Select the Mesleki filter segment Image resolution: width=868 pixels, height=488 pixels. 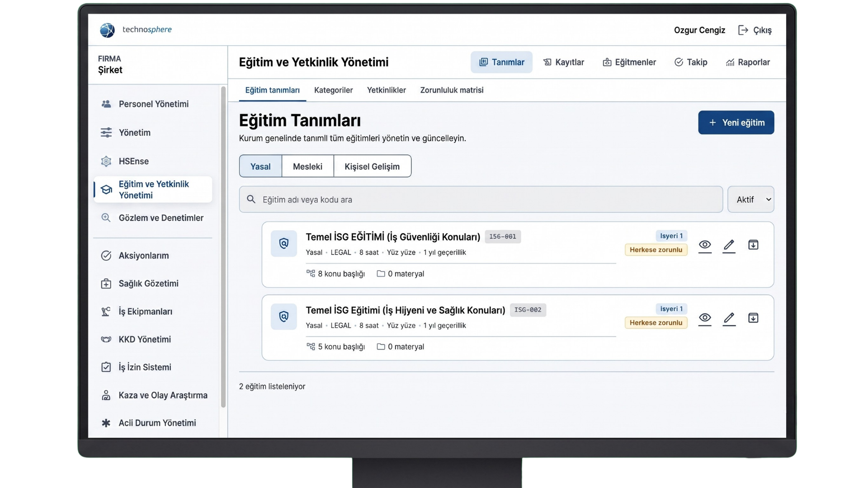point(307,166)
